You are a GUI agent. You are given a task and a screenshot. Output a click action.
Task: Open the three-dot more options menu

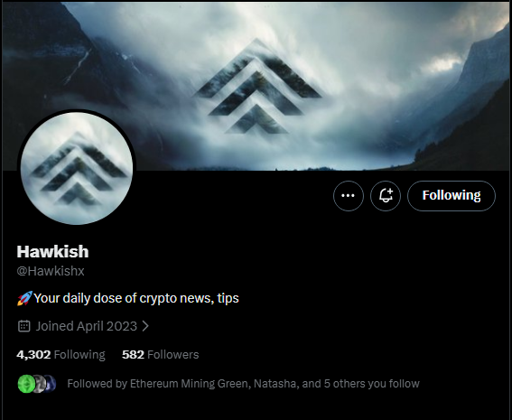click(x=348, y=196)
